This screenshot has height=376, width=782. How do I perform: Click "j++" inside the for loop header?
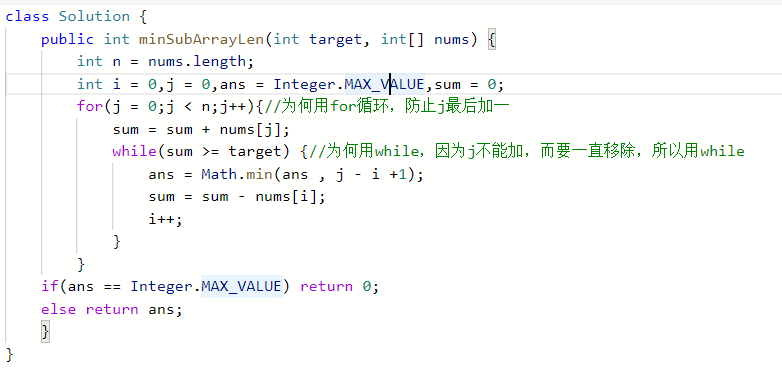coord(233,106)
